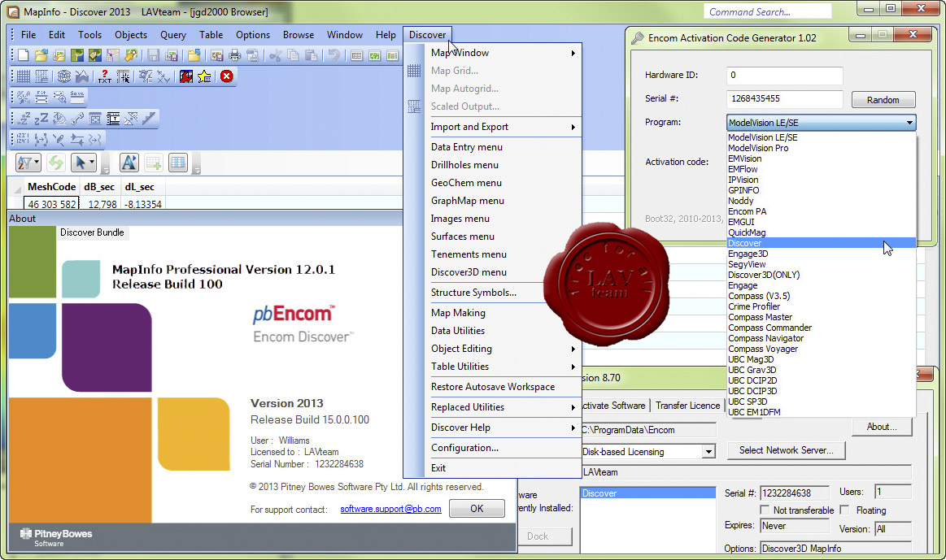Open the Program dropdown in Activation Code Generator
Screen dimensions: 946x560
(x=821, y=123)
